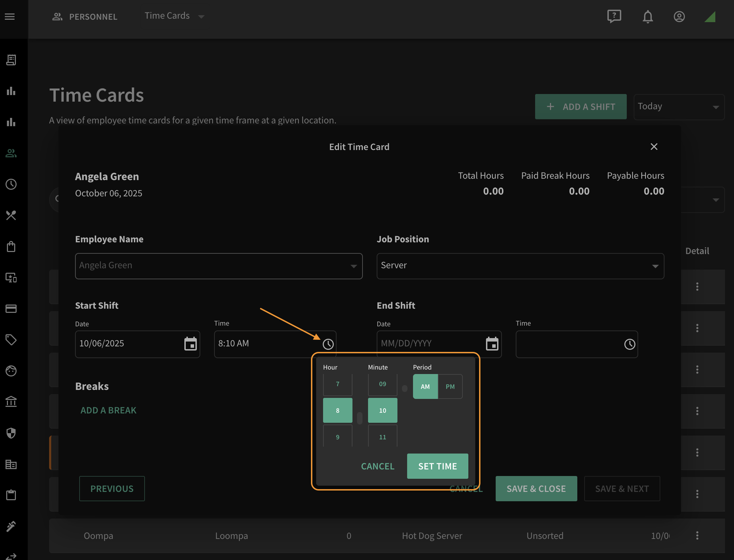This screenshot has height=560, width=734.
Task: Expand the Job Position Server dropdown
Action: (x=520, y=266)
